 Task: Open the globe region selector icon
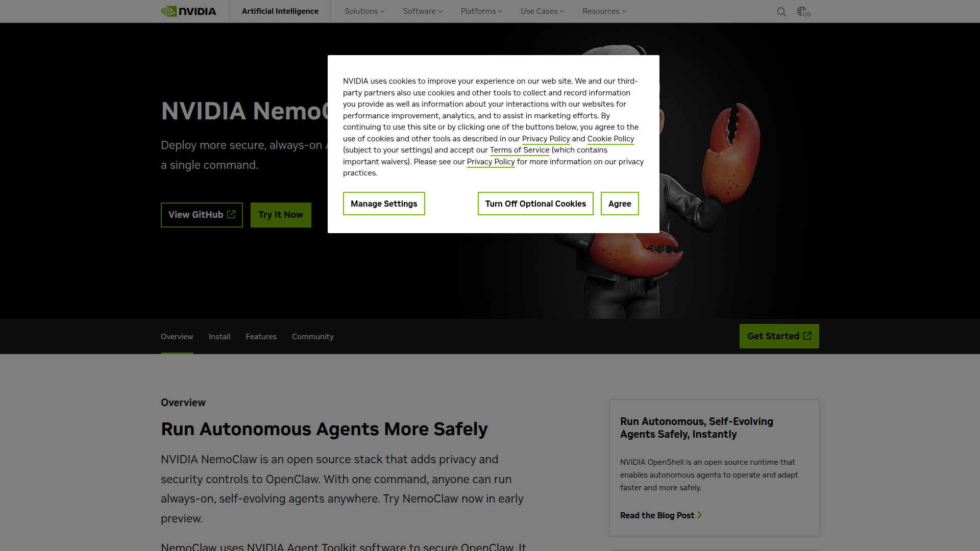click(x=804, y=12)
